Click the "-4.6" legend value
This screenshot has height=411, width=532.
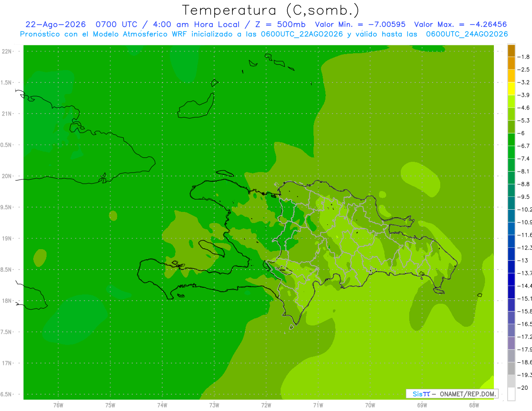[x=524, y=108]
